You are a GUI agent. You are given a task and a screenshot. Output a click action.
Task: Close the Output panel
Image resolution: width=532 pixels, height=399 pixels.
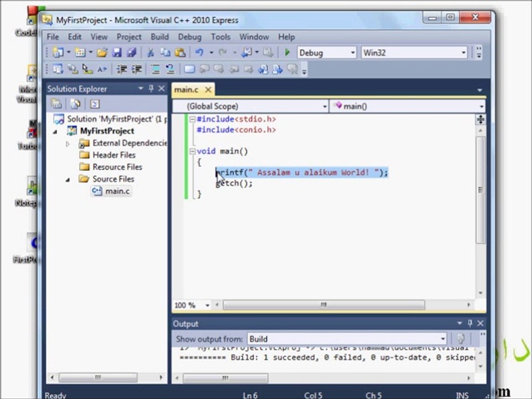pos(480,323)
